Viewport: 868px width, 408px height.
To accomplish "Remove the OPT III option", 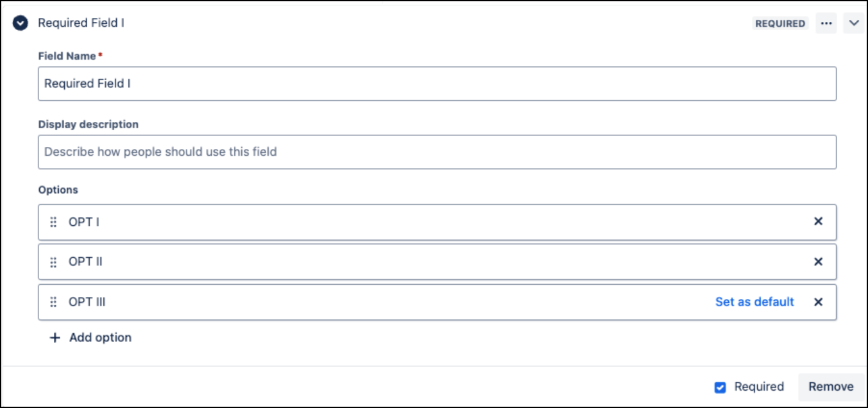I will [818, 302].
